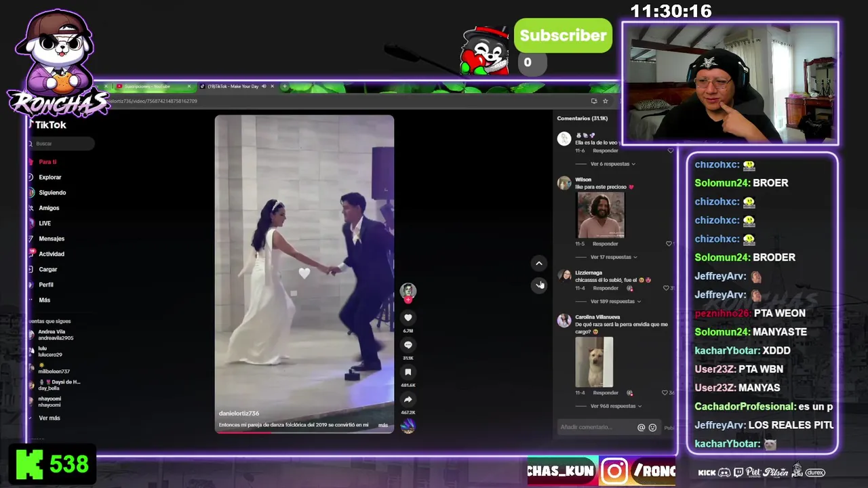Open 'Actividad' notifications
This screenshot has width=868, height=488.
coord(52,254)
